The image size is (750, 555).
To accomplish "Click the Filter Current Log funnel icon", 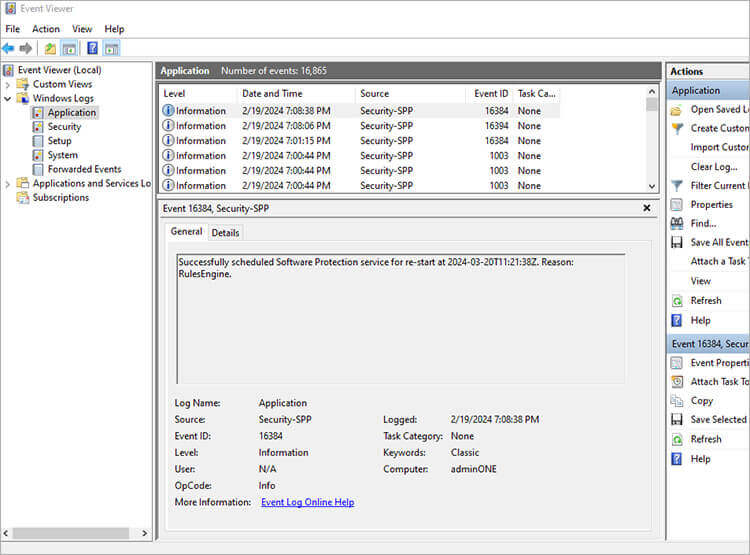I will pos(676,186).
